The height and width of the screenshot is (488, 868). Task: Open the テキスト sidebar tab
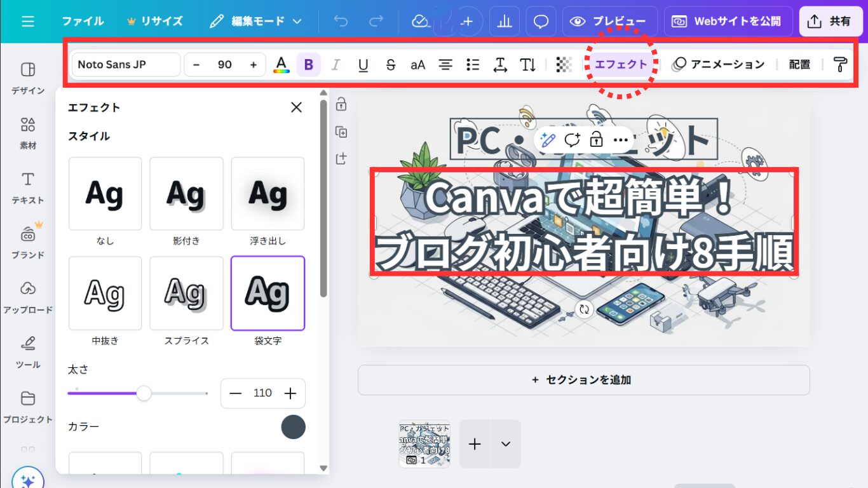28,187
